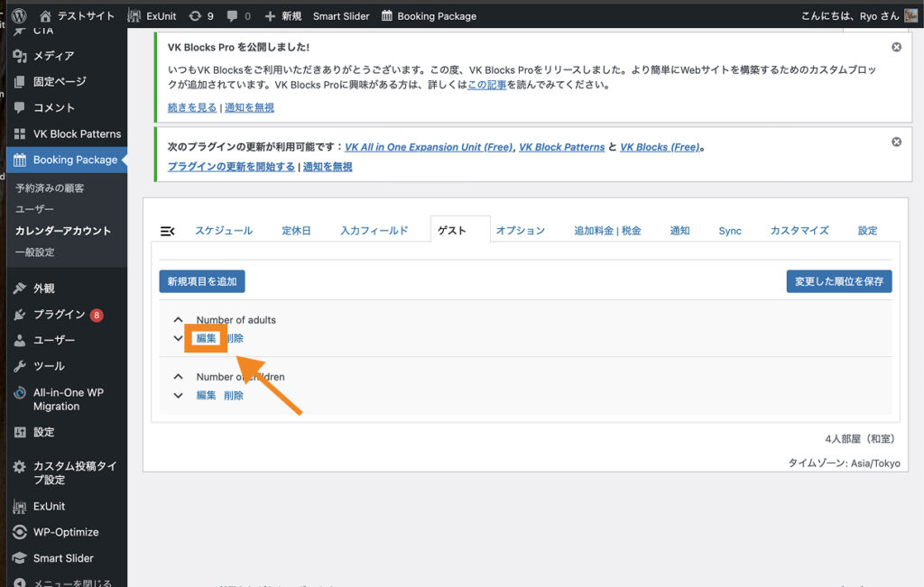The image size is (924, 587).
Task: Move Number of adults up
Action: pyautogui.click(x=178, y=320)
